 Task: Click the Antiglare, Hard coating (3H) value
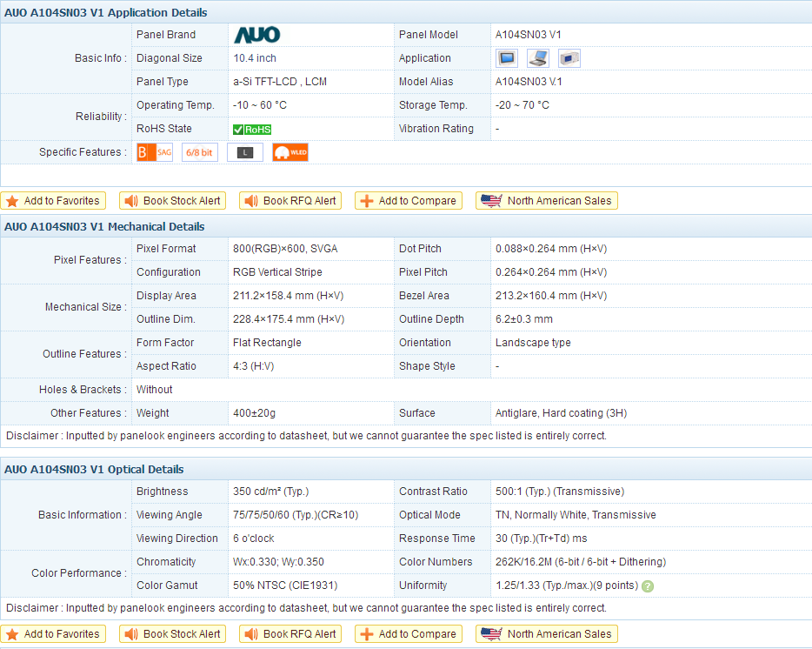[x=561, y=413]
